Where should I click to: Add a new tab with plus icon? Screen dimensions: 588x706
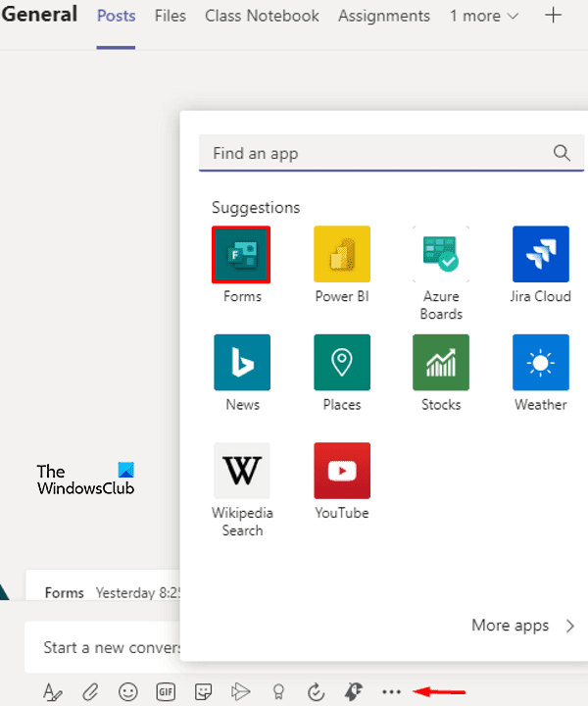tap(553, 16)
